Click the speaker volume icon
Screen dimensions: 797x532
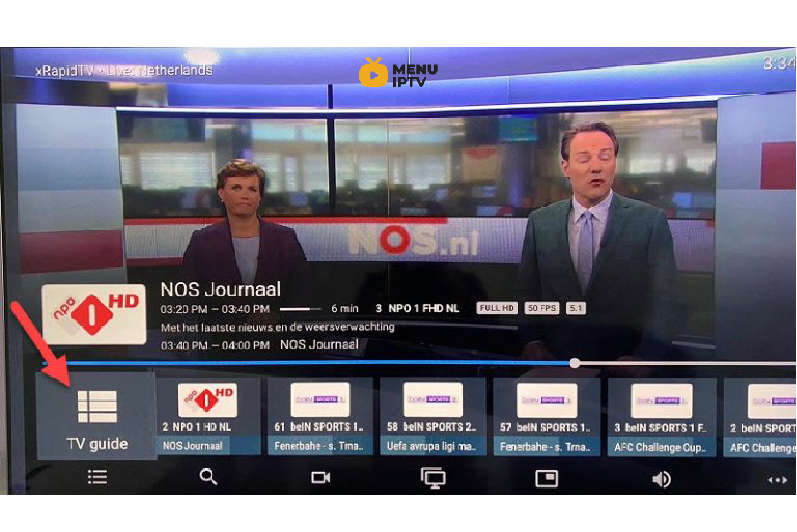[x=660, y=477]
